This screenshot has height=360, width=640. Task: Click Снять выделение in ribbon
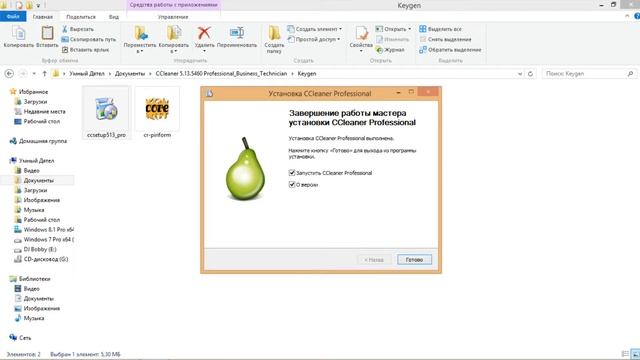[x=445, y=39]
